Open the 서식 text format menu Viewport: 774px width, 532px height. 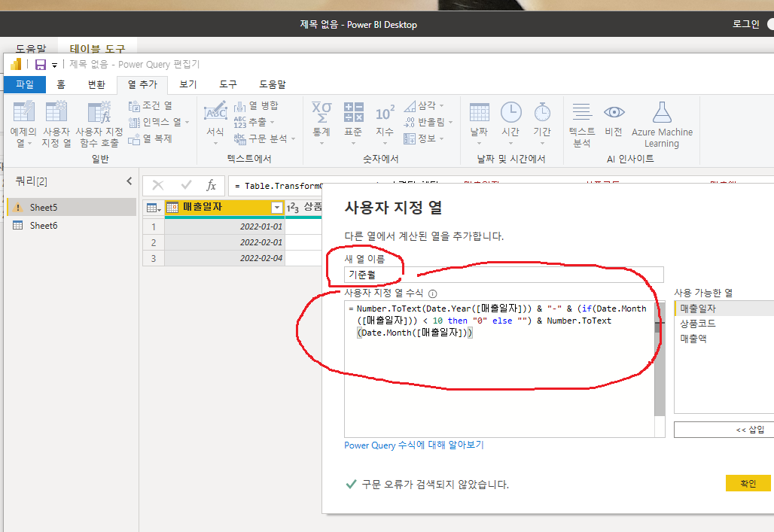pyautogui.click(x=215, y=124)
